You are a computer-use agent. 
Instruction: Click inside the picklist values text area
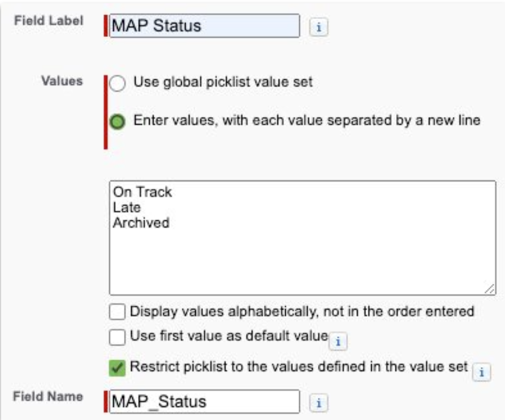click(303, 238)
